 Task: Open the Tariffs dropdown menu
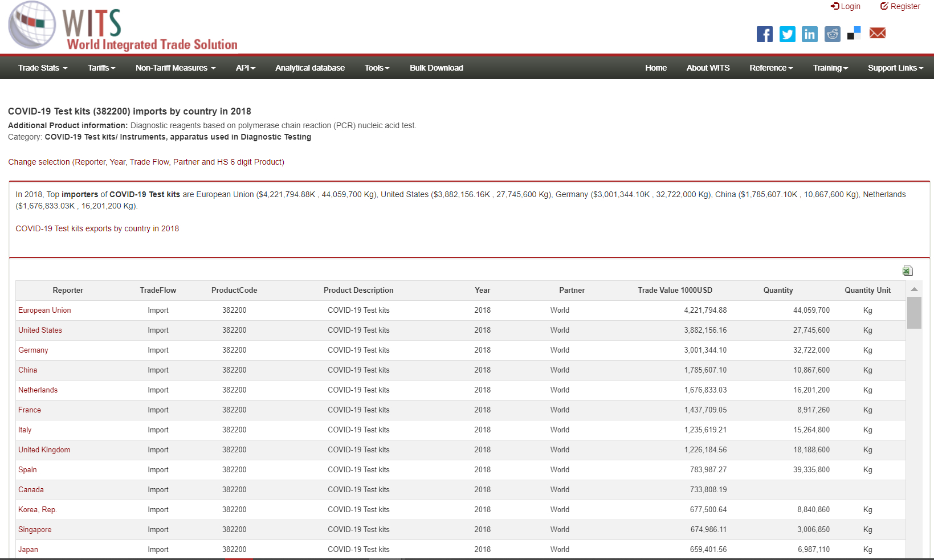tap(101, 68)
